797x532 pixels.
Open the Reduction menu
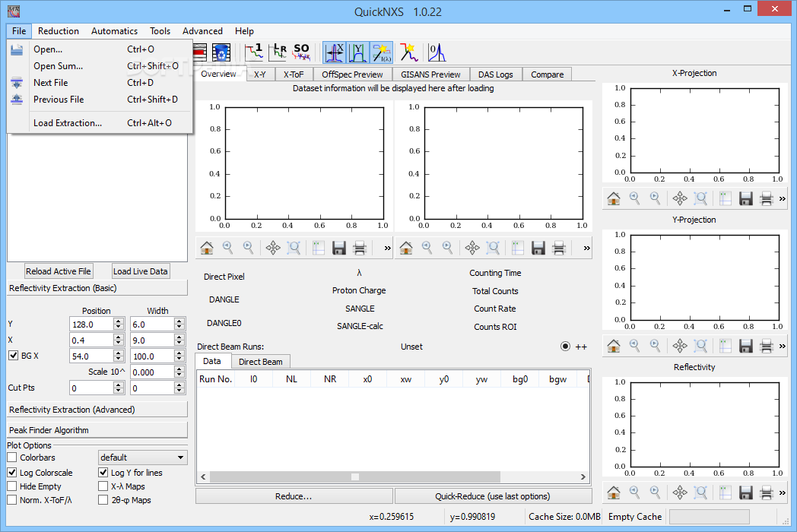[x=59, y=31]
